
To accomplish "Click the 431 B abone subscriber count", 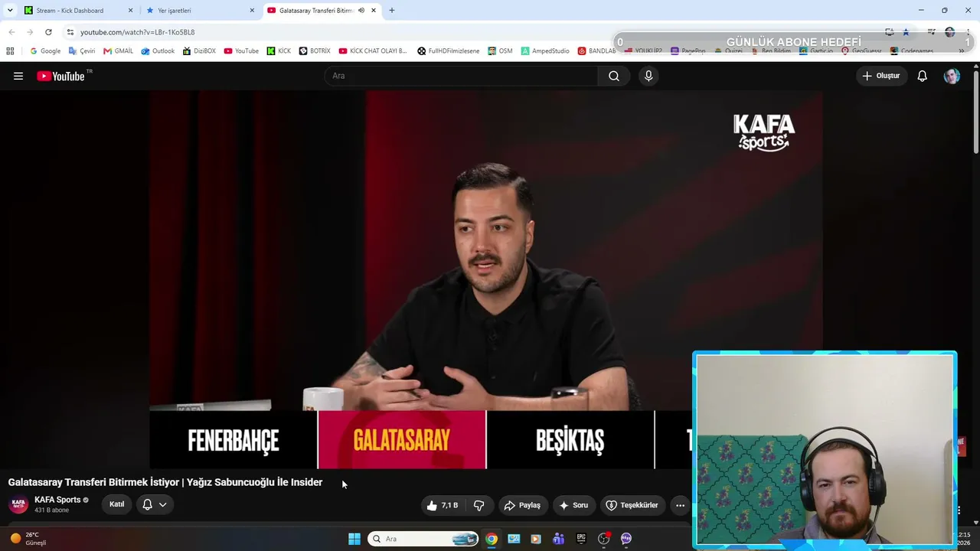I will pyautogui.click(x=51, y=510).
